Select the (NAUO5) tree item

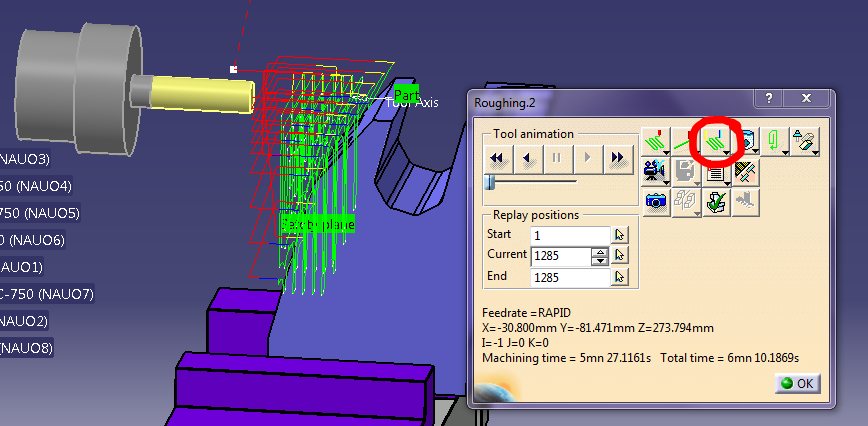tap(40, 213)
